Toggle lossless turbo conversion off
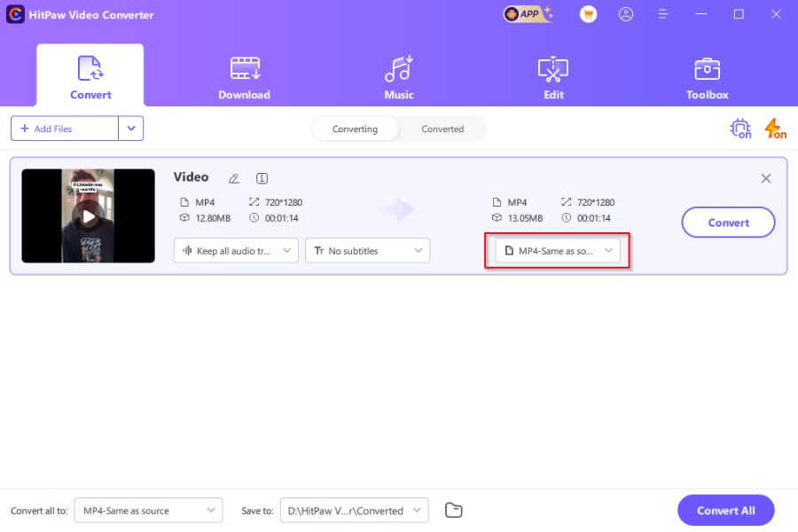The width and height of the screenshot is (798, 532). click(772, 129)
